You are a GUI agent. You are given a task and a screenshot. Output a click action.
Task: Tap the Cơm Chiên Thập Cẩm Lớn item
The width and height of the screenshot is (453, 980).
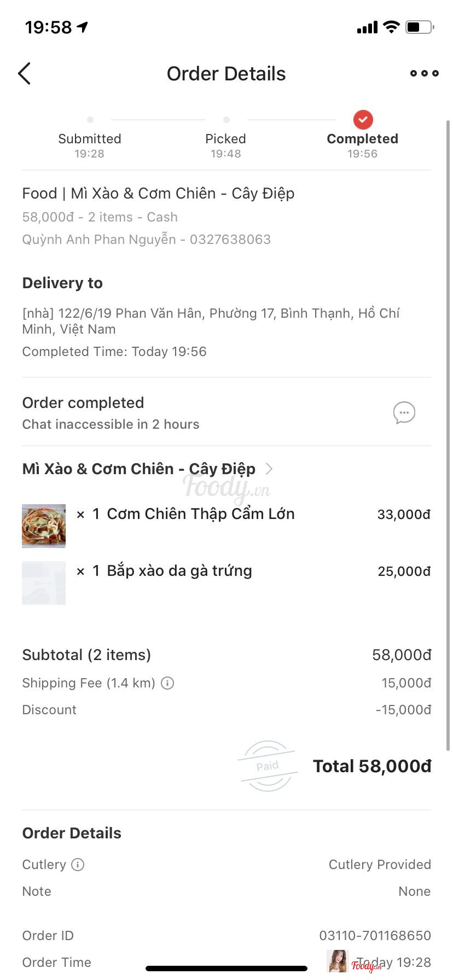point(200,514)
